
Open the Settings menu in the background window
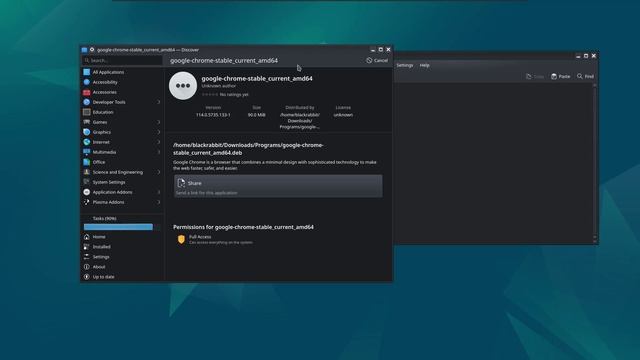click(x=404, y=65)
